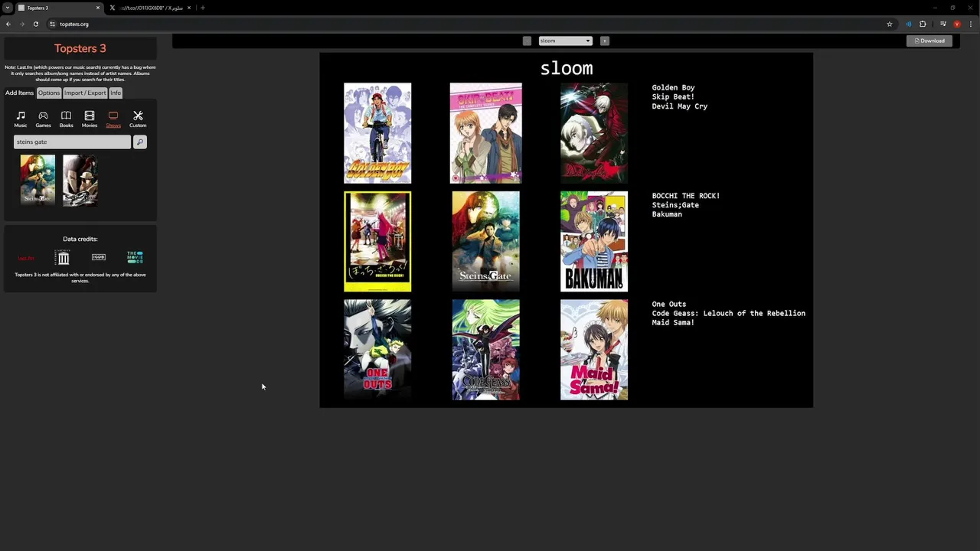Switch to the Add Items tab
The image size is (980, 551).
point(19,93)
